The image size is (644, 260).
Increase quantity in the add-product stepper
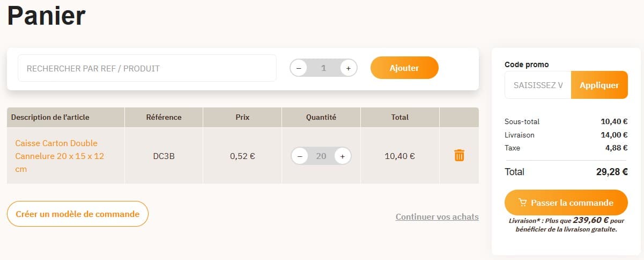(348, 68)
